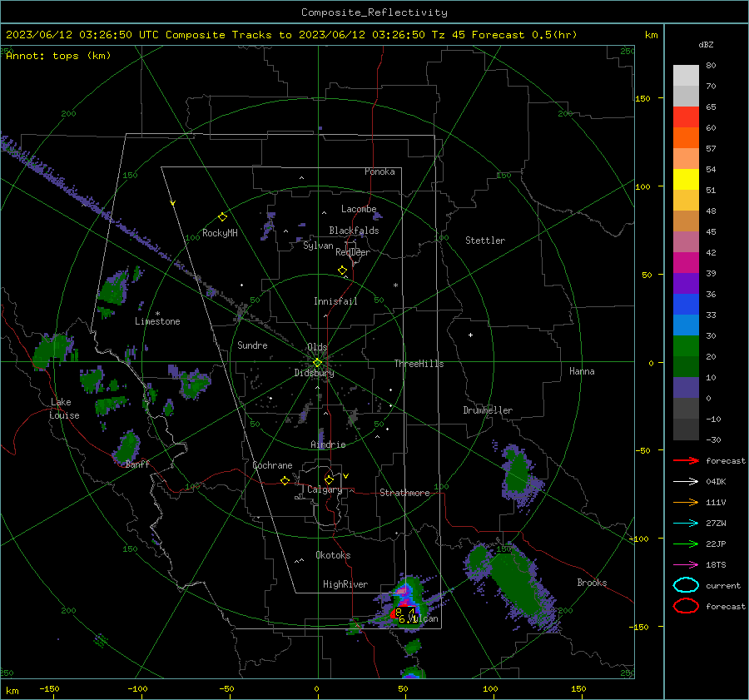Click the white color swatch below 80 dBZ
Screen dimensions: 749x700
point(686,75)
